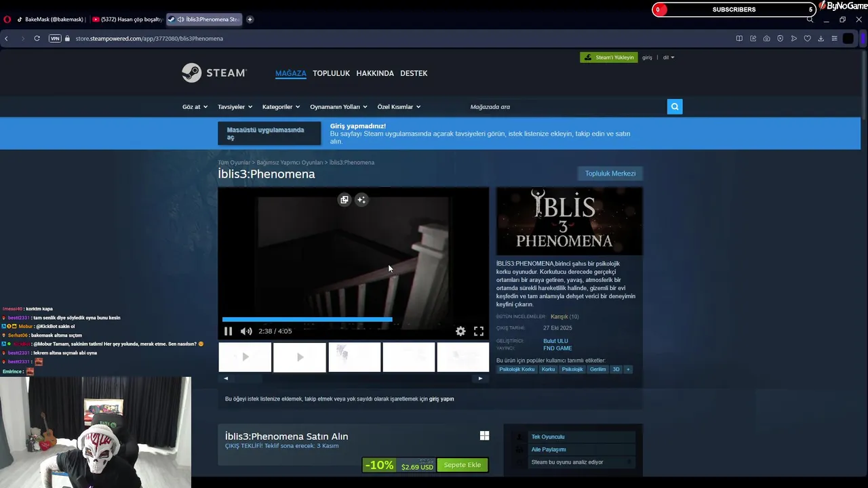This screenshot has width=868, height=488.
Task: Click the Opera menu logo
Action: (7, 19)
